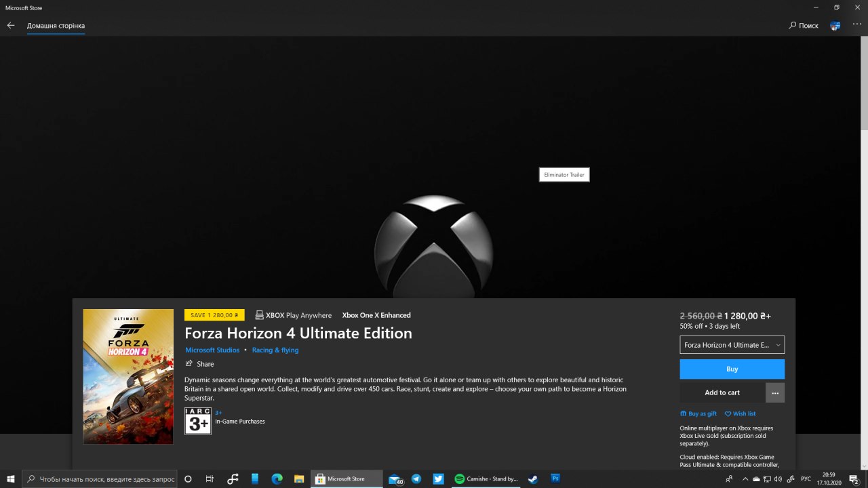
Task: Open Twitter from the taskbar
Action: (x=439, y=479)
